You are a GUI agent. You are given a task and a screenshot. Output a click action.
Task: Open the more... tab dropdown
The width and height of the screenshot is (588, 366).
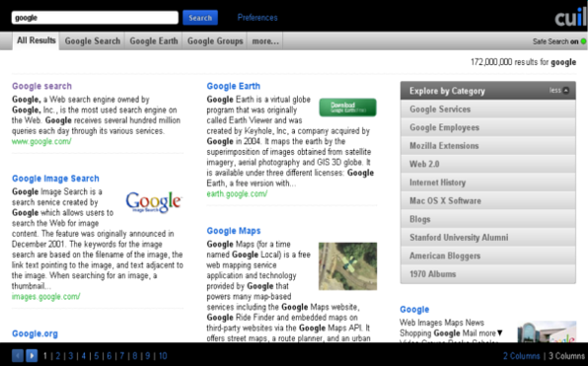pyautogui.click(x=265, y=41)
